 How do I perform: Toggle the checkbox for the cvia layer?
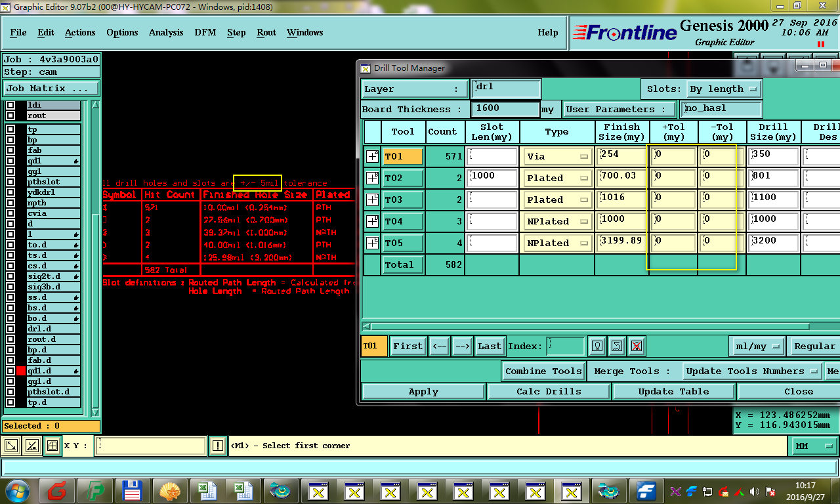tap(10, 213)
